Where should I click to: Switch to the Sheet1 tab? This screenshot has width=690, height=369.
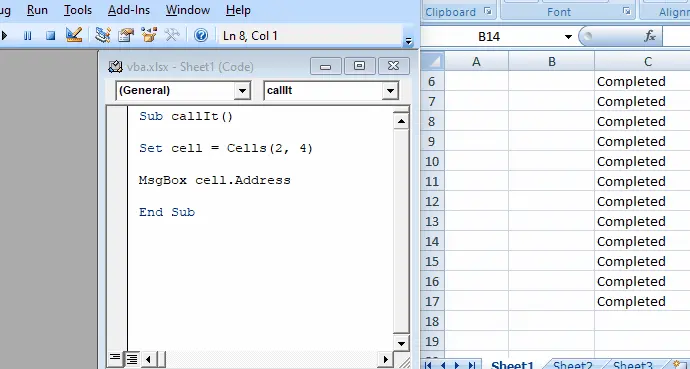coord(512,365)
